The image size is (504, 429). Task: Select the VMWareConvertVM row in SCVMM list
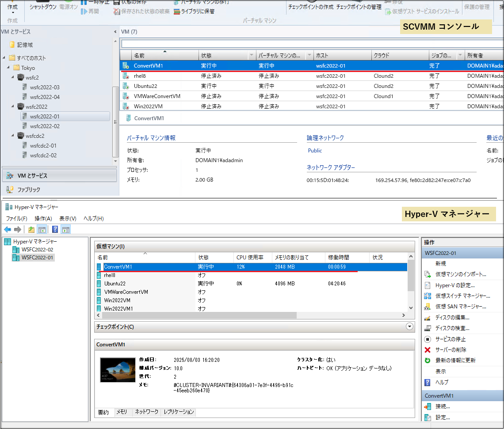311,96
